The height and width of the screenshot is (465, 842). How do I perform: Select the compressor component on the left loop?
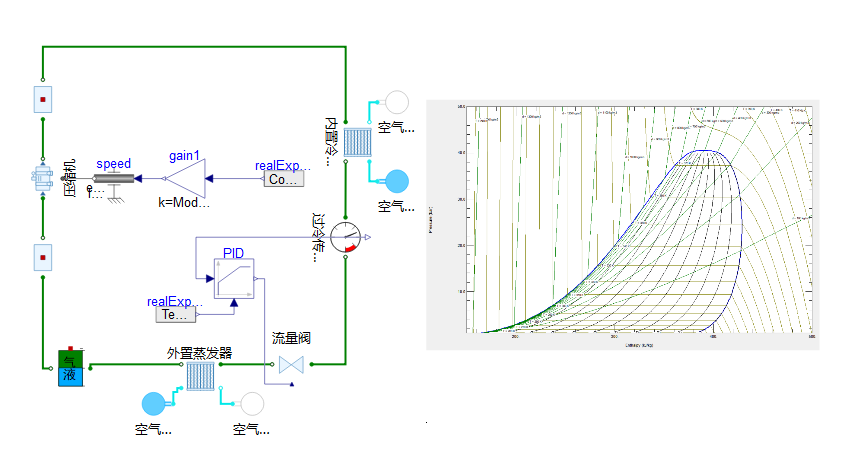pos(42,179)
